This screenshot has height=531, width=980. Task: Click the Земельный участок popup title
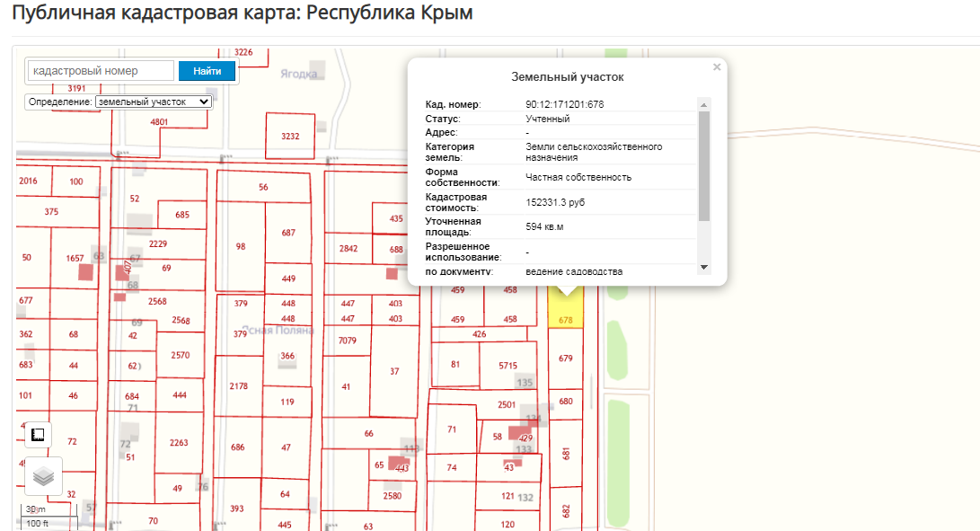(568, 77)
